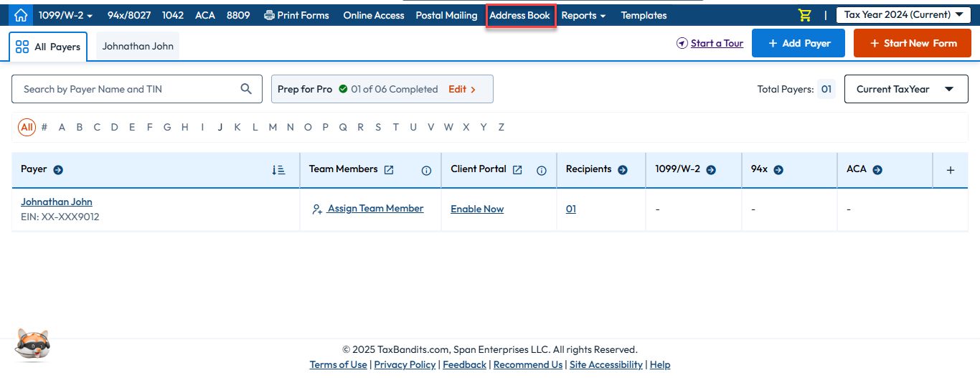Click the arrow icon beside ACA header
The width and height of the screenshot is (980, 378).
click(877, 170)
